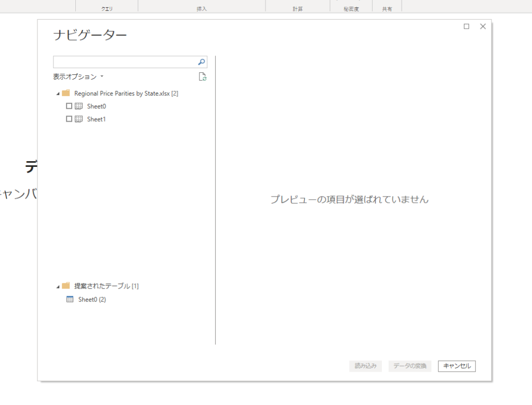Screen dimensions: 532x405
Task: Click the refresh file icon
Action: [x=203, y=77]
